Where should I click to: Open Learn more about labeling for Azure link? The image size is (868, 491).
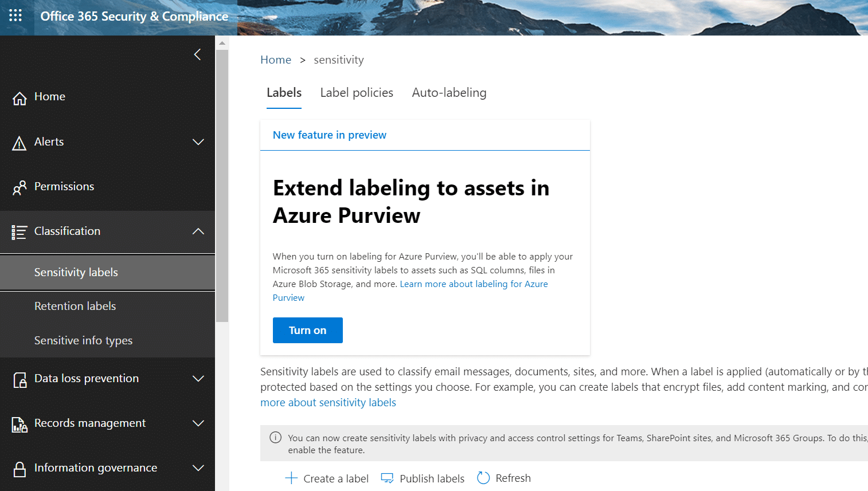click(x=474, y=284)
